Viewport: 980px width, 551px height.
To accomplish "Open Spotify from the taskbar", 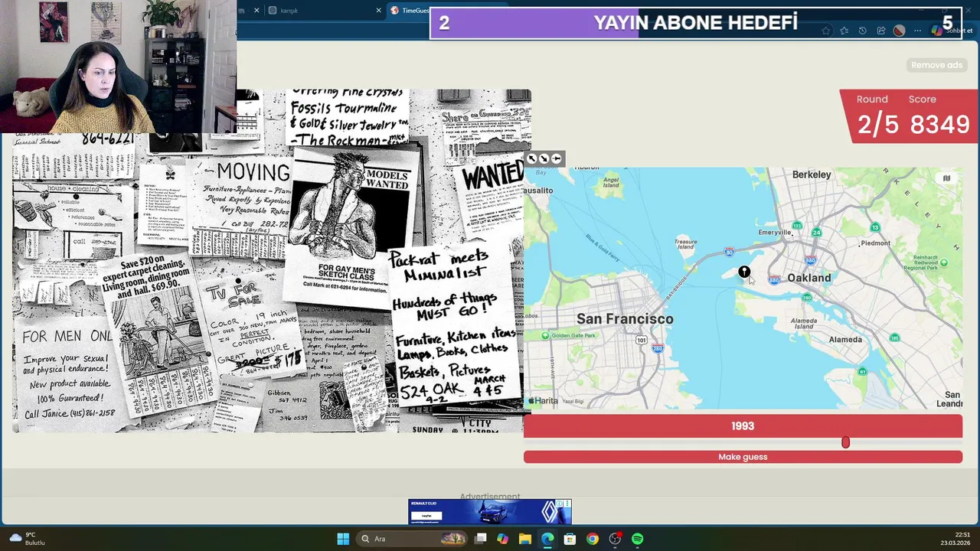I will [637, 539].
